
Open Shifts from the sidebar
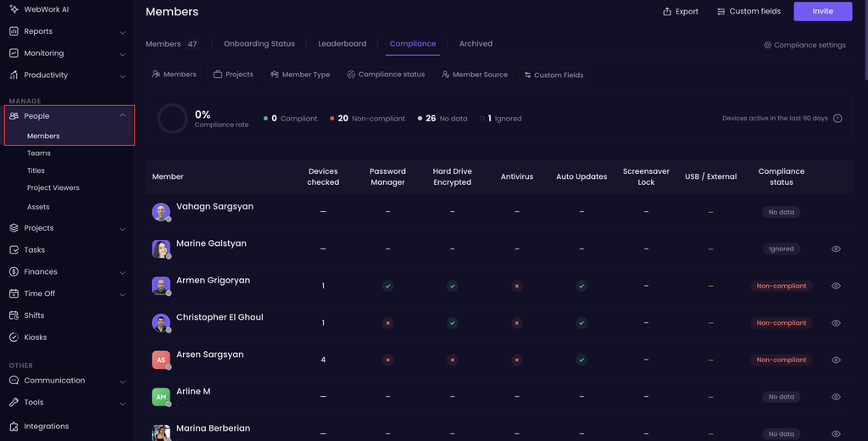tap(34, 315)
